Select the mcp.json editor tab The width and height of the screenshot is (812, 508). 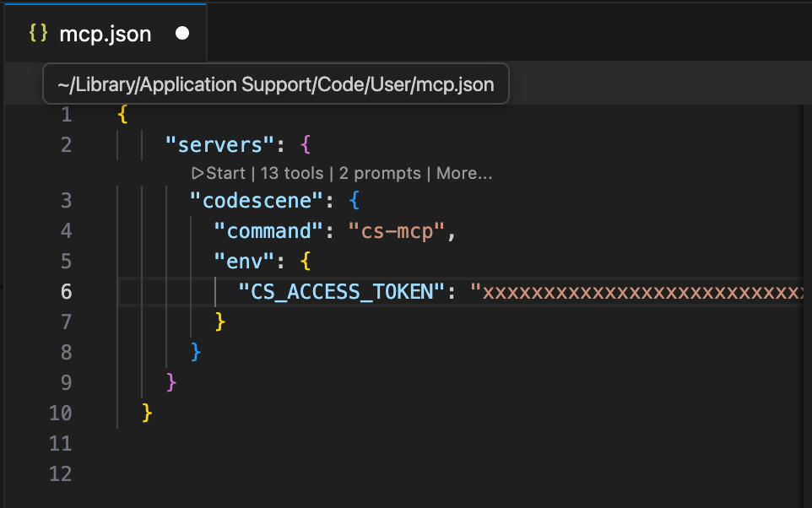106,33
